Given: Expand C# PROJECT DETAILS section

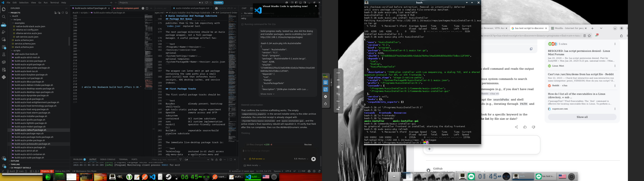Looking at the screenshot, I should 39,168.
